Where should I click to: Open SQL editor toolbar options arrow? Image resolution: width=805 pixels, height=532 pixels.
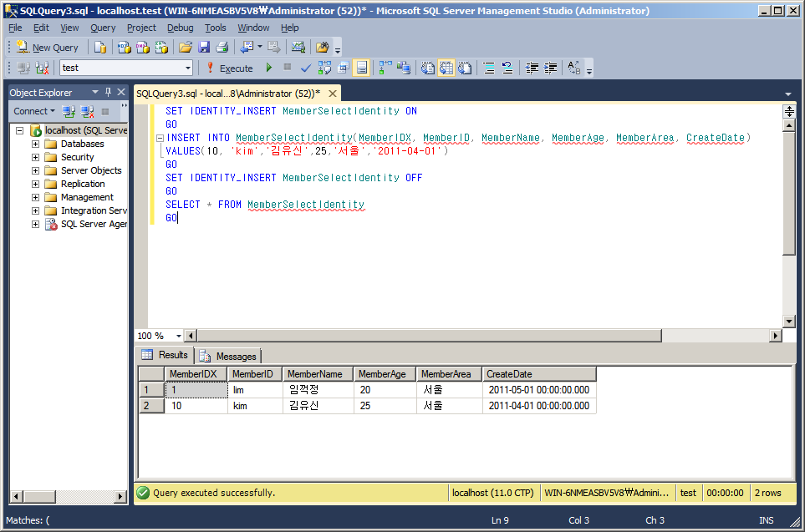589,71
